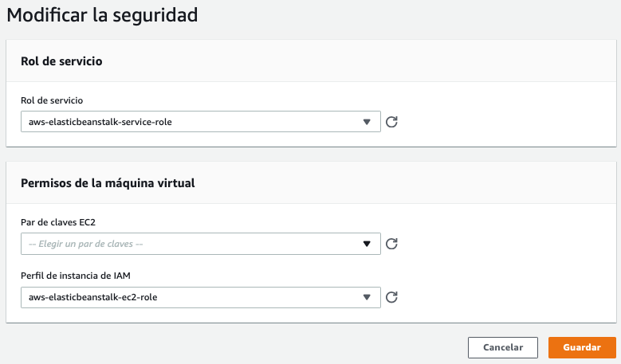Click the arrow of the Rol de servicio dropdown
The height and width of the screenshot is (364, 621).
pyautogui.click(x=367, y=122)
